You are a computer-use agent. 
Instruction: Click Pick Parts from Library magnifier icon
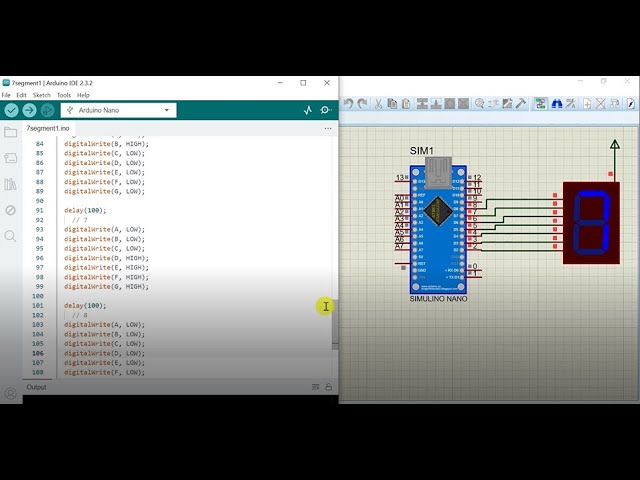point(480,104)
